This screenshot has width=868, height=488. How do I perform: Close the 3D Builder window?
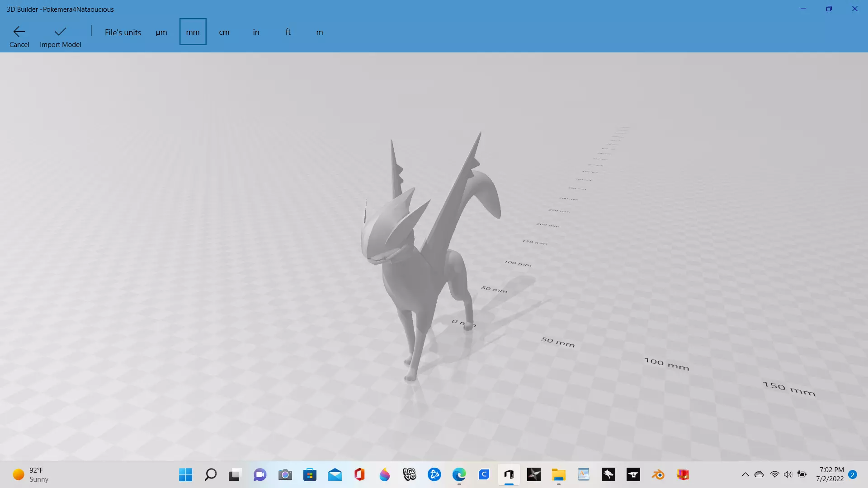click(855, 9)
